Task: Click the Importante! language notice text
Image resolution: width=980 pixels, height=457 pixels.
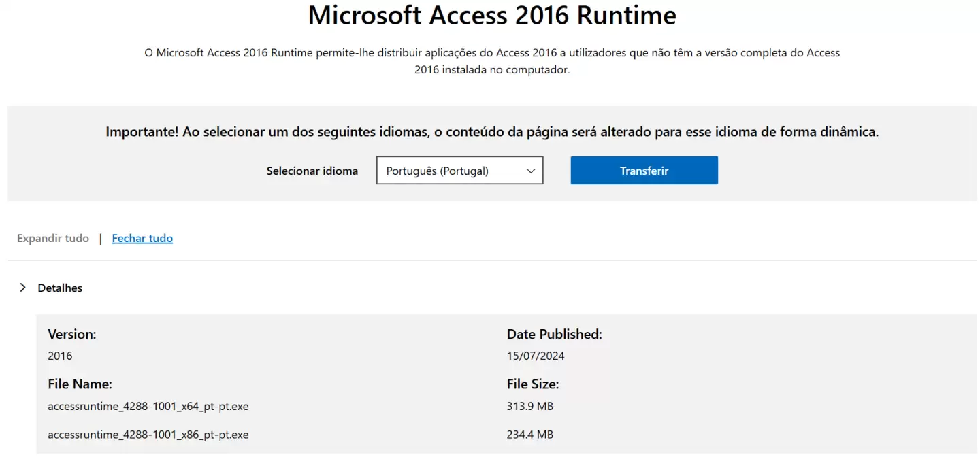Action: (492, 132)
